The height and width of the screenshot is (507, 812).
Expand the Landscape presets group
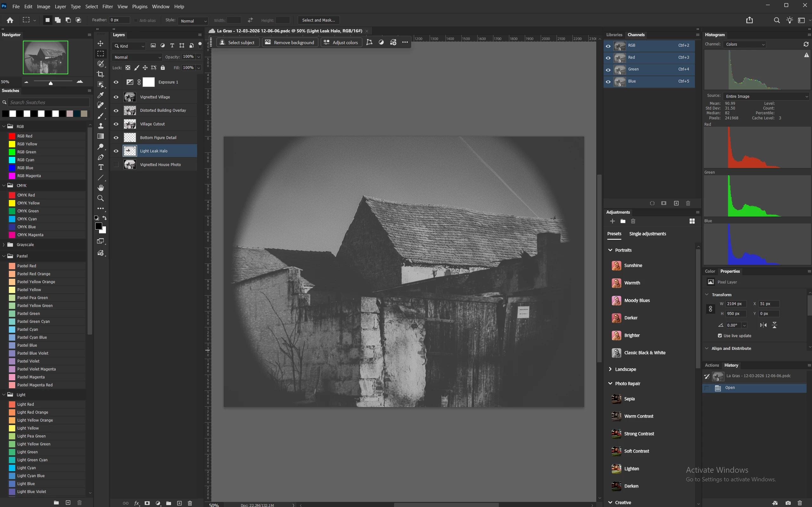tap(610, 369)
